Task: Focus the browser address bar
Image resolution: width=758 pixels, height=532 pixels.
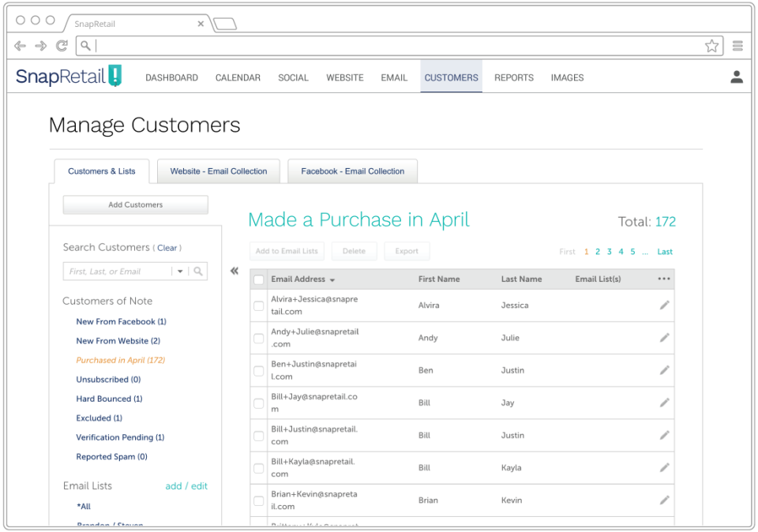Action: click(399, 46)
